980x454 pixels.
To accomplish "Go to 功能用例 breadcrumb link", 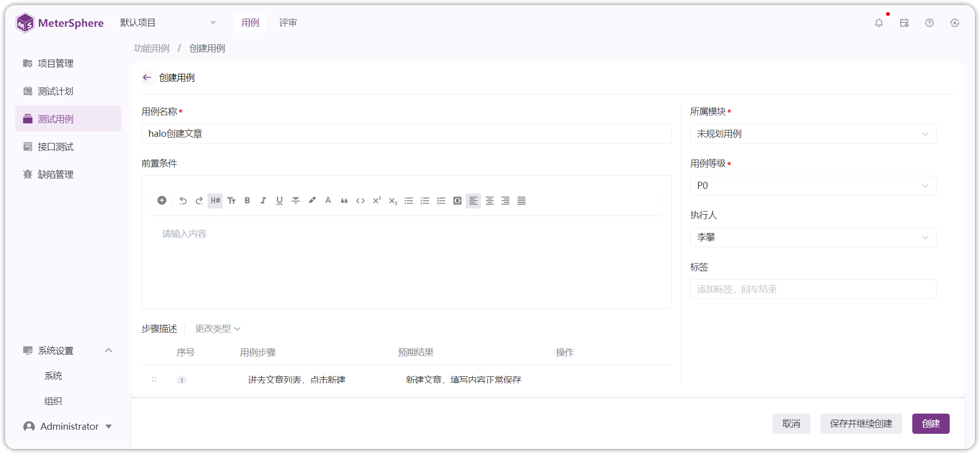I will point(152,48).
